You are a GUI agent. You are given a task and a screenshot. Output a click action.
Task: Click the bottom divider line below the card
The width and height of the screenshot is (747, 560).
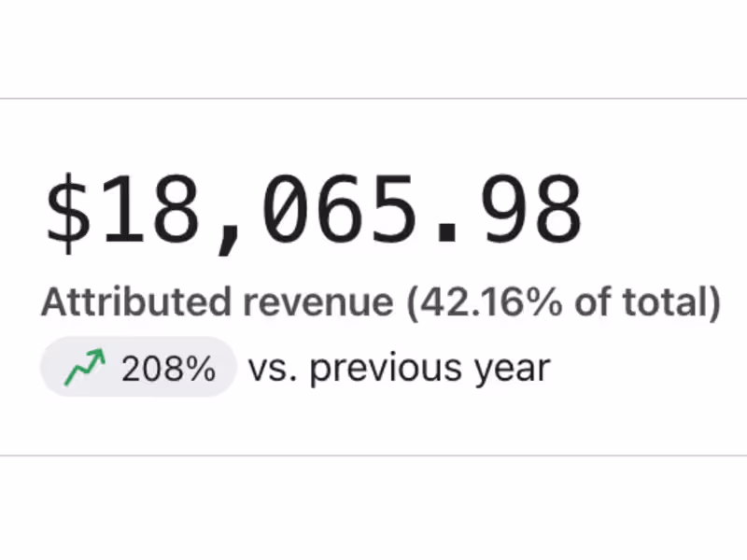pyautogui.click(x=373, y=455)
